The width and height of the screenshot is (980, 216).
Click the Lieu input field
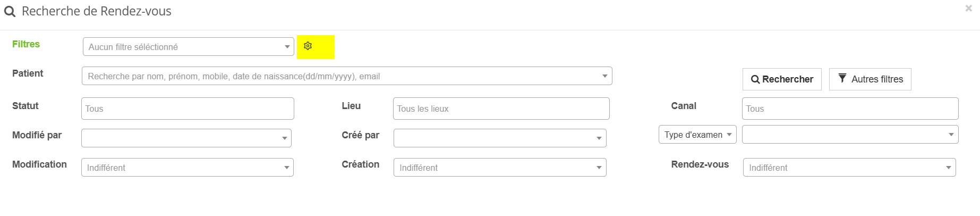point(501,109)
